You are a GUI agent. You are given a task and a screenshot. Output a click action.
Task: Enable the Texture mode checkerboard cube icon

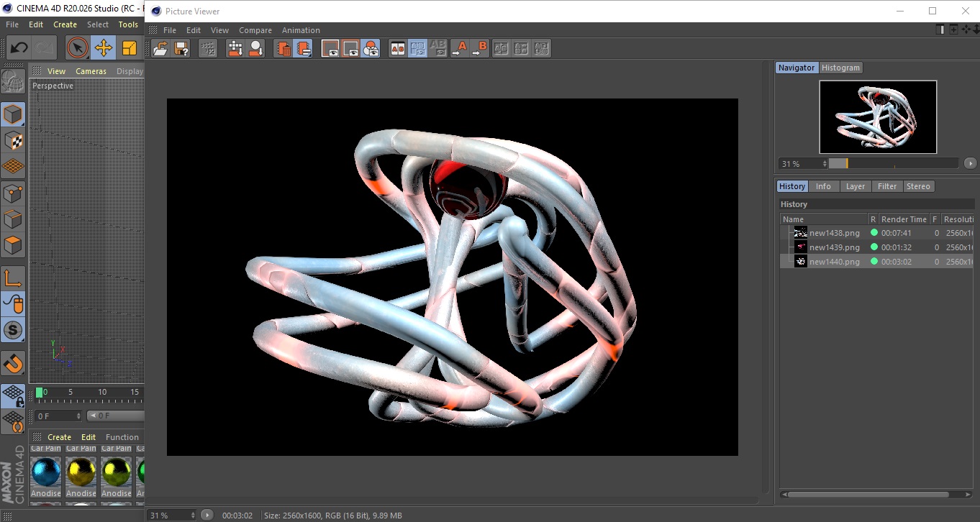pos(13,140)
